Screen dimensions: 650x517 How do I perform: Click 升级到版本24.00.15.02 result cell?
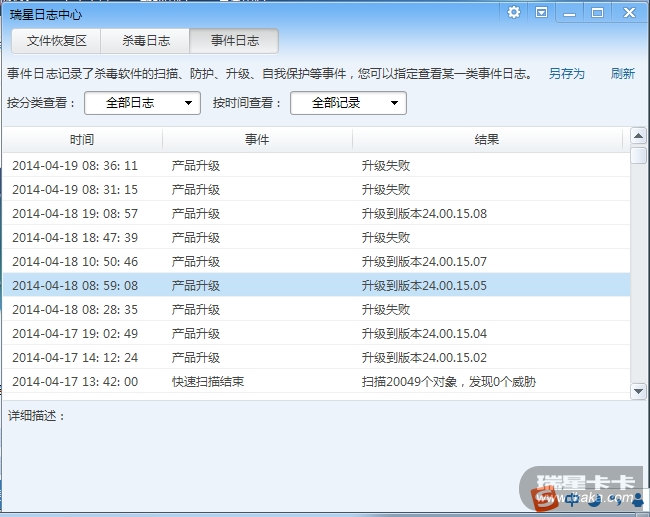[424, 358]
